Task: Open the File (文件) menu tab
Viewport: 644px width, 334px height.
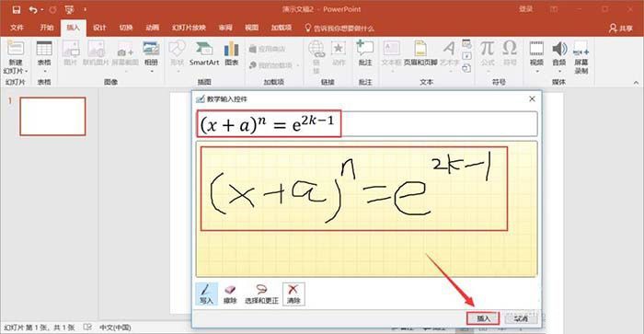Action: [17, 28]
